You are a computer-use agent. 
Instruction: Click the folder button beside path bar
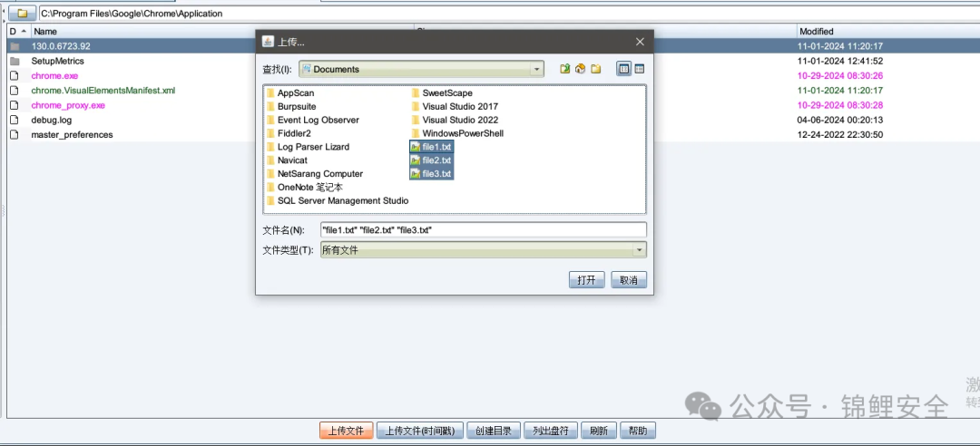[22, 13]
